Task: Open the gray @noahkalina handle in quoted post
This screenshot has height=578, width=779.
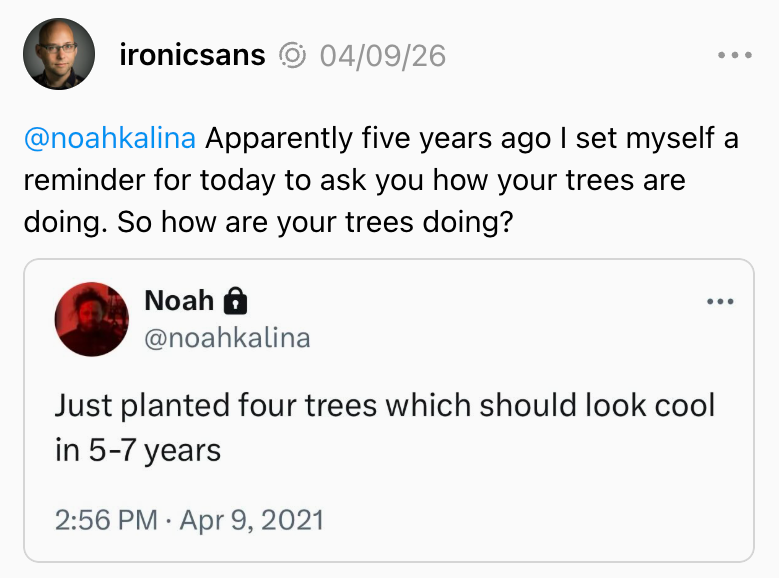Action: (228, 338)
